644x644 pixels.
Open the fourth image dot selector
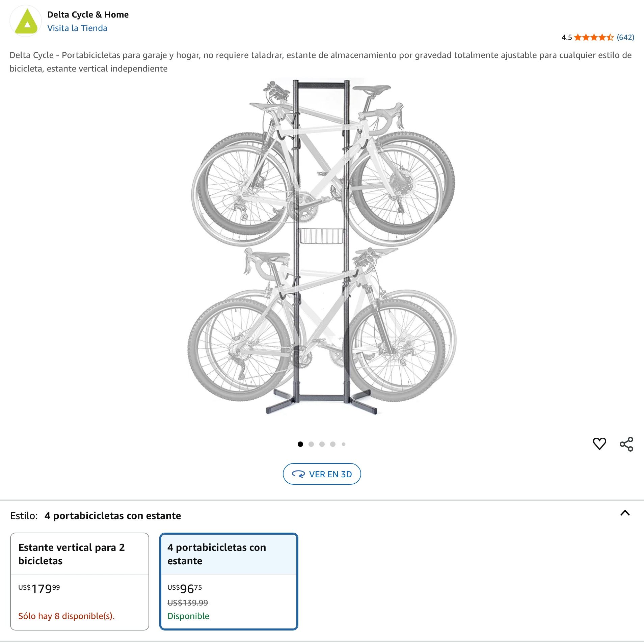point(332,444)
